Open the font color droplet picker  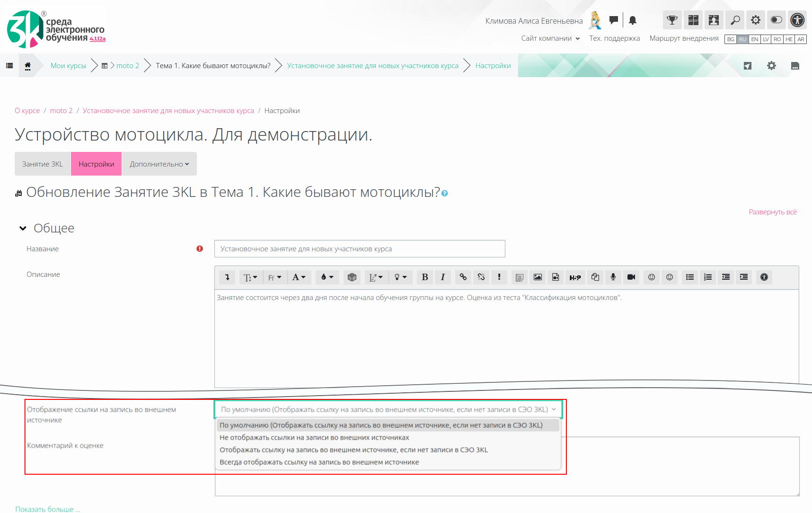pos(327,277)
